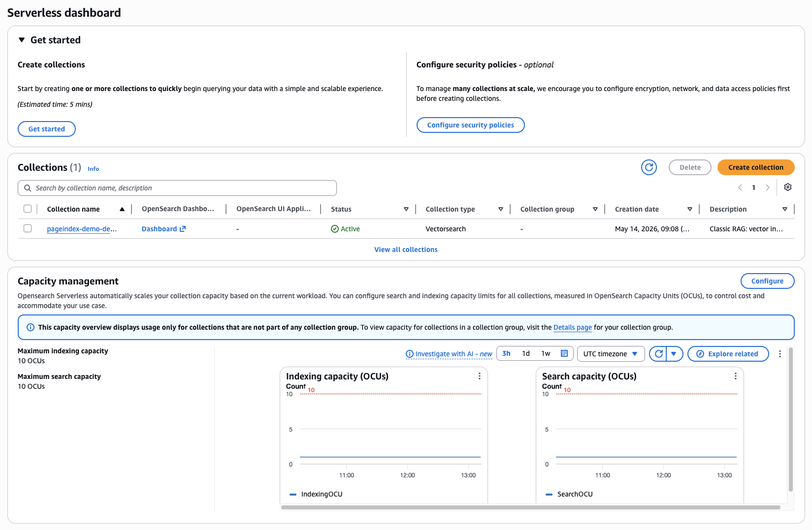Open Collection type column dropdown
Screen dimensions: 812x530
pos(501,209)
